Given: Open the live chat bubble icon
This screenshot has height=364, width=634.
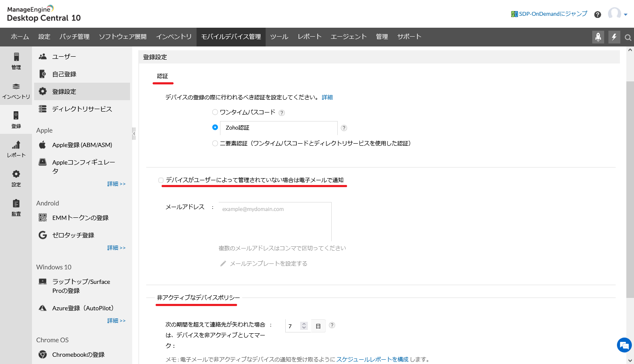Looking at the screenshot, I should [x=624, y=345].
